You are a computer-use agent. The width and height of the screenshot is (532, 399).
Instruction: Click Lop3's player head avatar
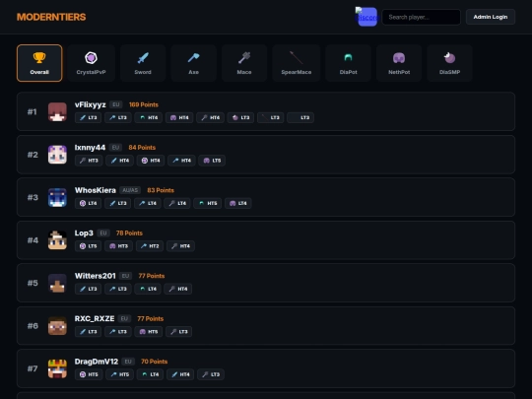pyautogui.click(x=57, y=239)
